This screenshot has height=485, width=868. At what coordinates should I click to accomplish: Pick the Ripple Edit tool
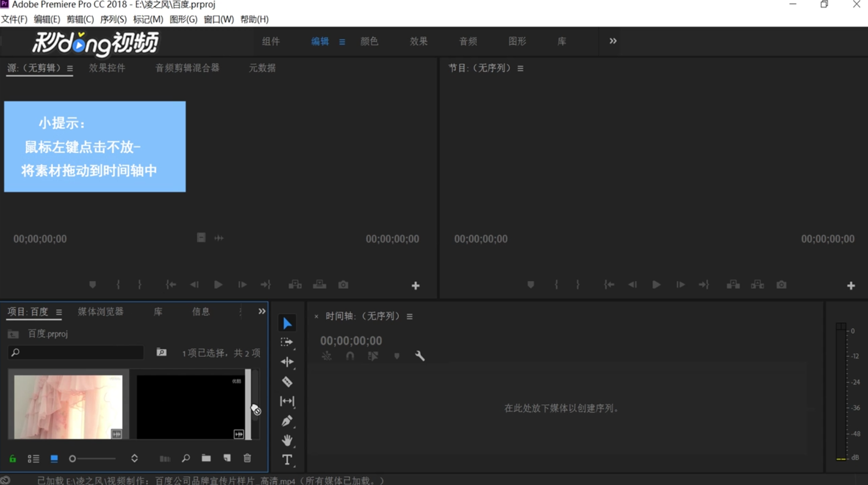[x=287, y=362]
